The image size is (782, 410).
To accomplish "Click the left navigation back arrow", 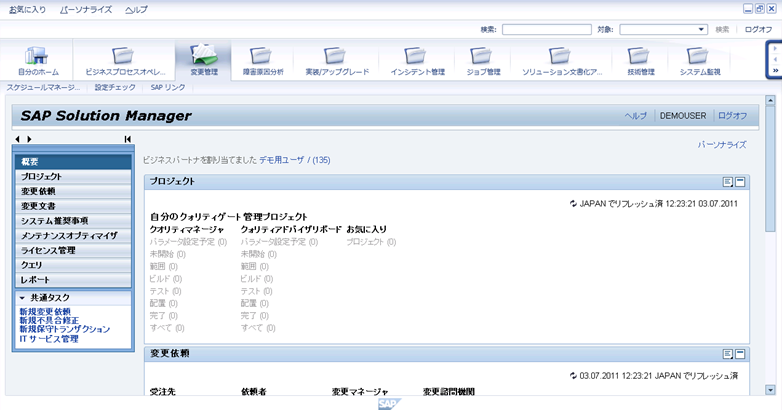I will 17,139.
